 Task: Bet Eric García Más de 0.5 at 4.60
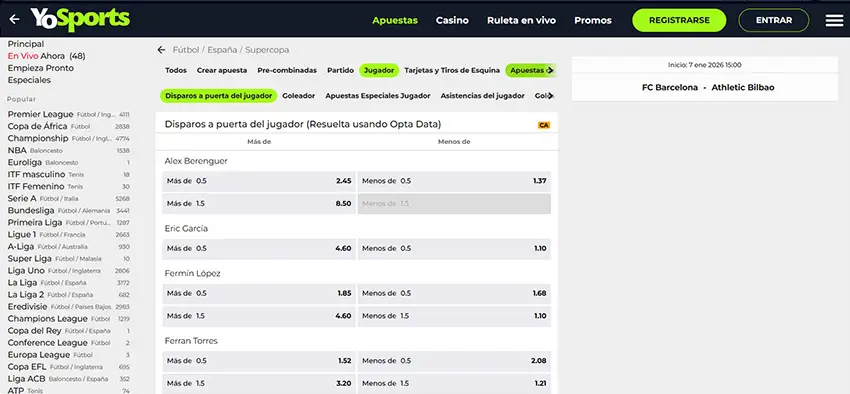pyautogui.click(x=259, y=249)
